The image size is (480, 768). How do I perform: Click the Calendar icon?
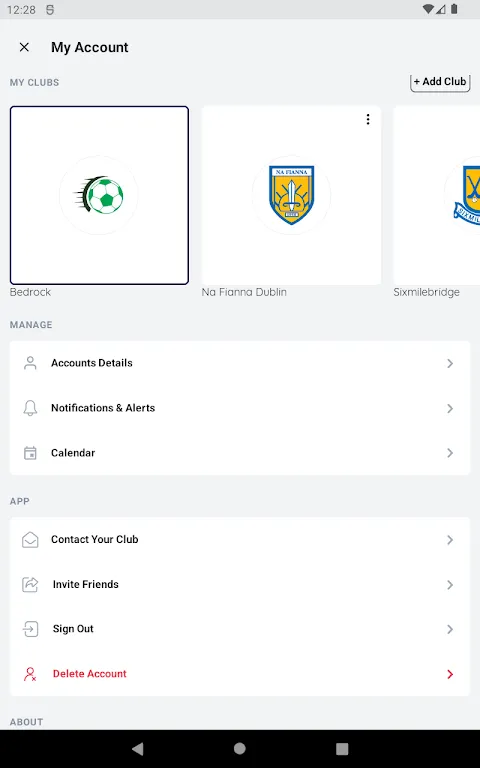pyautogui.click(x=30, y=453)
